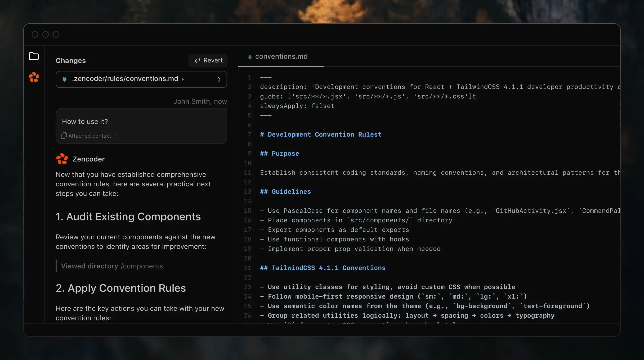The width and height of the screenshot is (644, 360).
Task: Open the .zencoder/rules/conventions.md change details chevron
Action: pyautogui.click(x=219, y=79)
